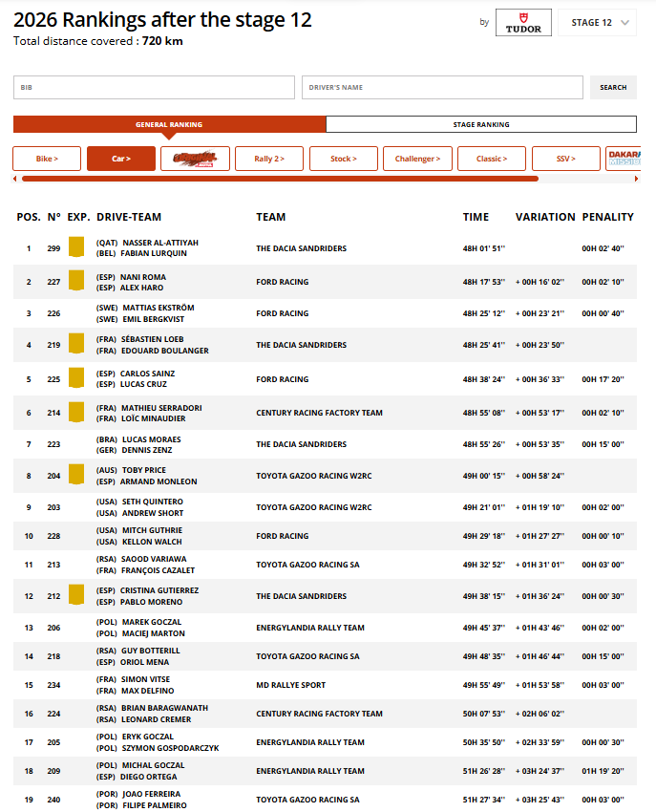
Task: Click co-driver Szymon Gospodarczyk
Action: [170, 748]
